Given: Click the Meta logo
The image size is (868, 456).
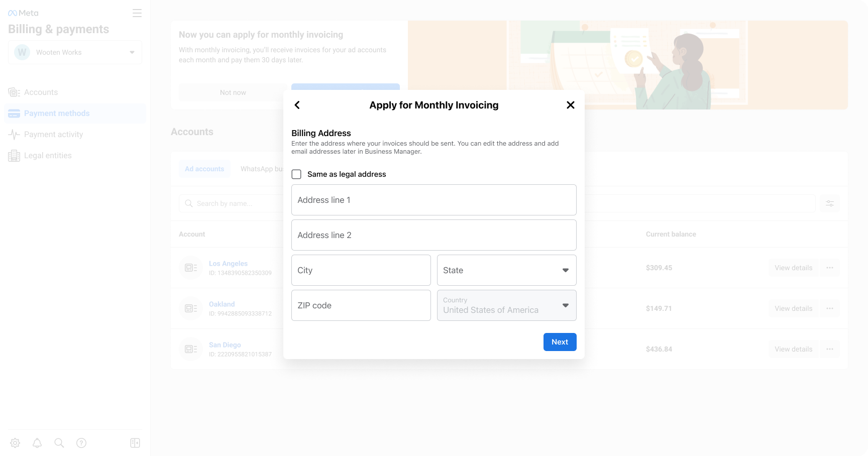Looking at the screenshot, I should pos(23,13).
